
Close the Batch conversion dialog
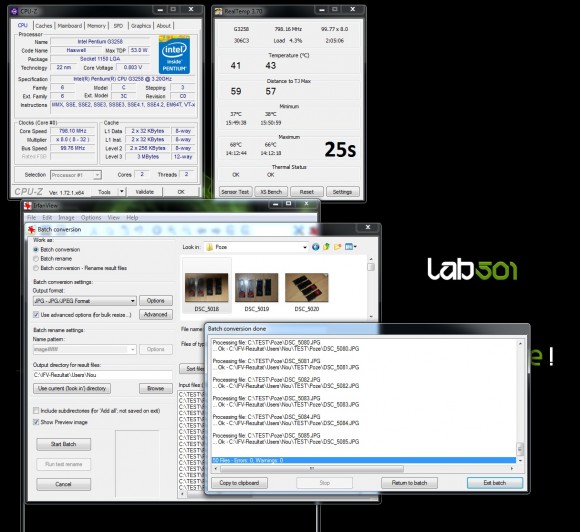pos(368,227)
